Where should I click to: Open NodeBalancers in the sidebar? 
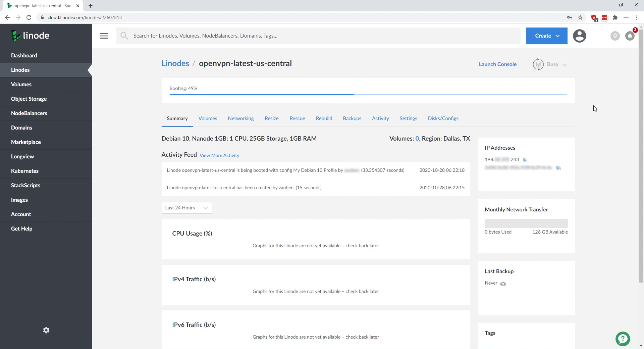46,113
